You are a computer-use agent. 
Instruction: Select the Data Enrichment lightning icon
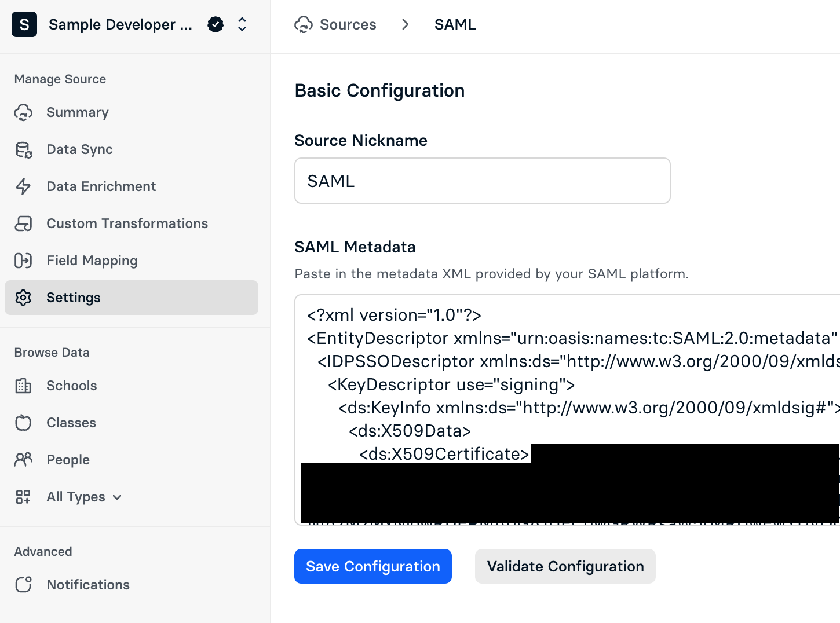click(23, 186)
